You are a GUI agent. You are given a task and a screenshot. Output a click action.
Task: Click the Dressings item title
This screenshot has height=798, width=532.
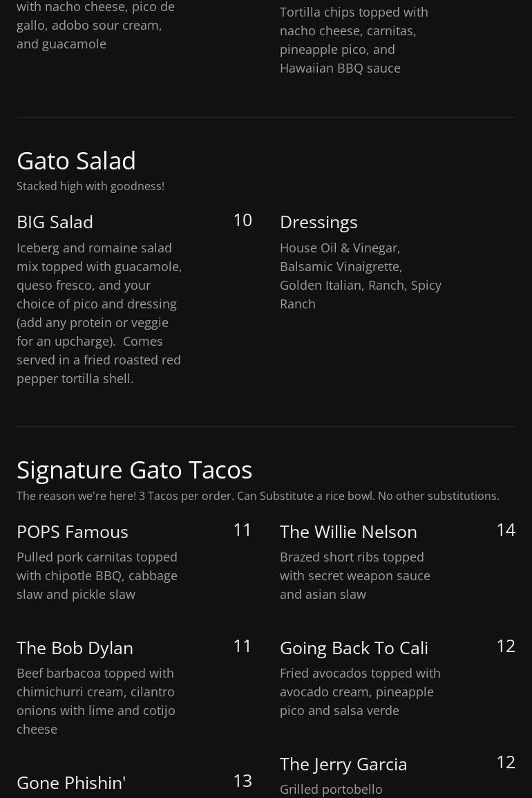319,222
